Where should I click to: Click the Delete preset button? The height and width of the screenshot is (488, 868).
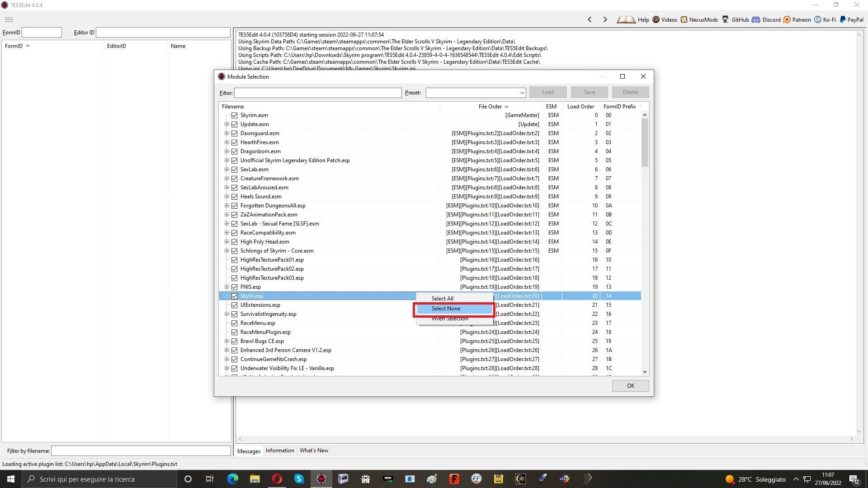630,92
